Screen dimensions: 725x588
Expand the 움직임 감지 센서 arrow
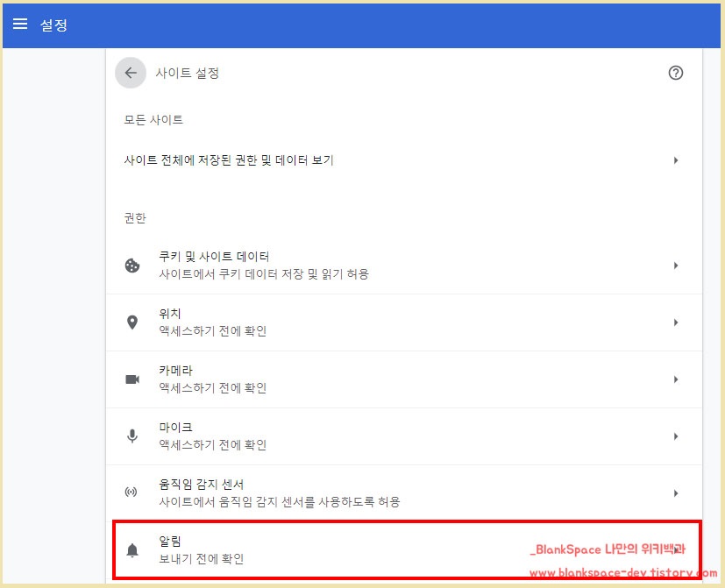pos(676,493)
